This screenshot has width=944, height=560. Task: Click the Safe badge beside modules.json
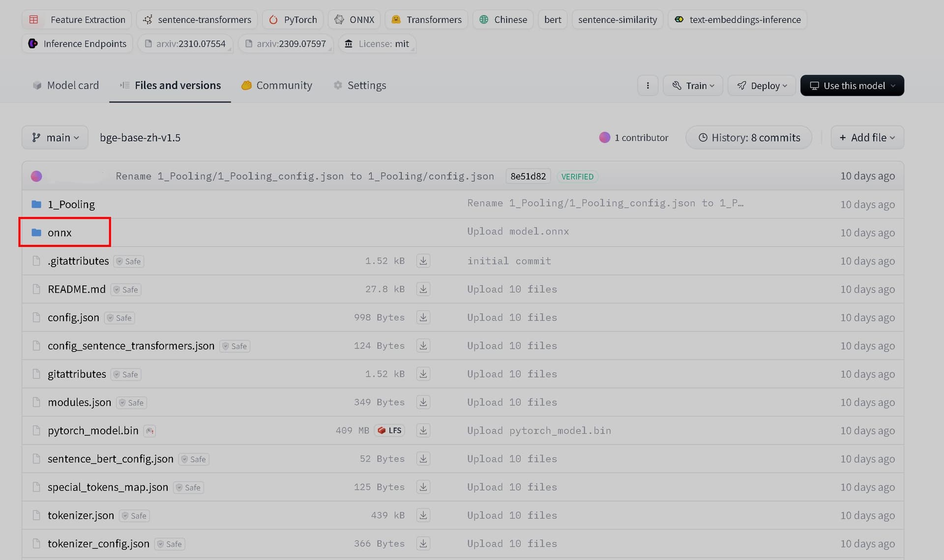tap(132, 403)
